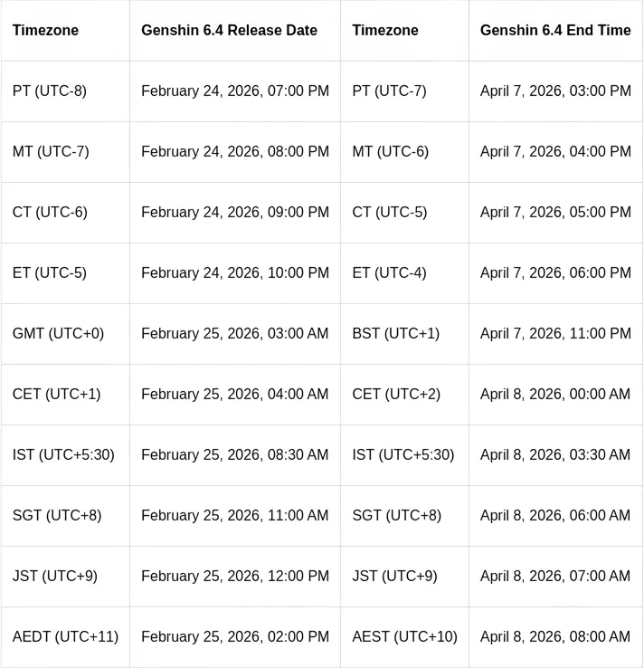Select the February 24, 2026, 07:00 PM cell
Screen dimensions: 644x668
pyautogui.click(x=235, y=91)
